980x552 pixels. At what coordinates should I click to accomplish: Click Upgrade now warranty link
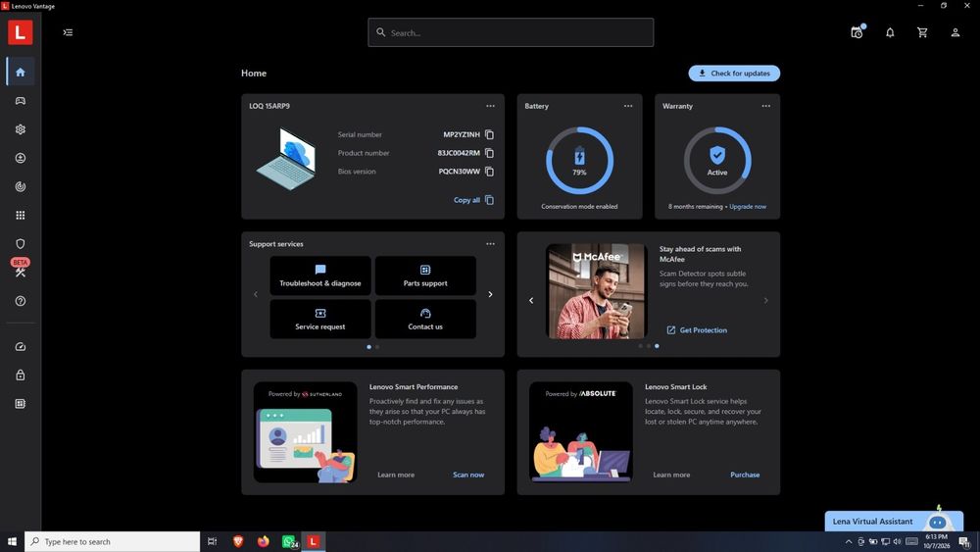coord(748,206)
